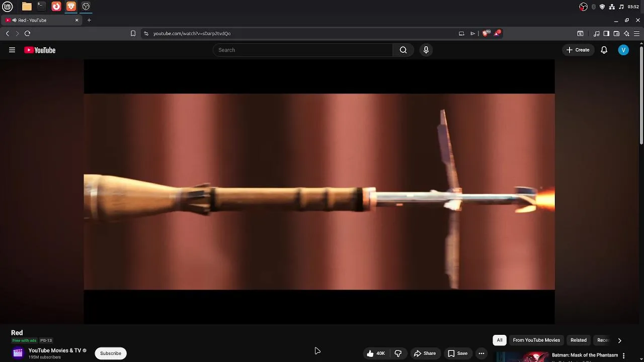
Task: Click the PG-13 rating badge
Action: point(46,341)
